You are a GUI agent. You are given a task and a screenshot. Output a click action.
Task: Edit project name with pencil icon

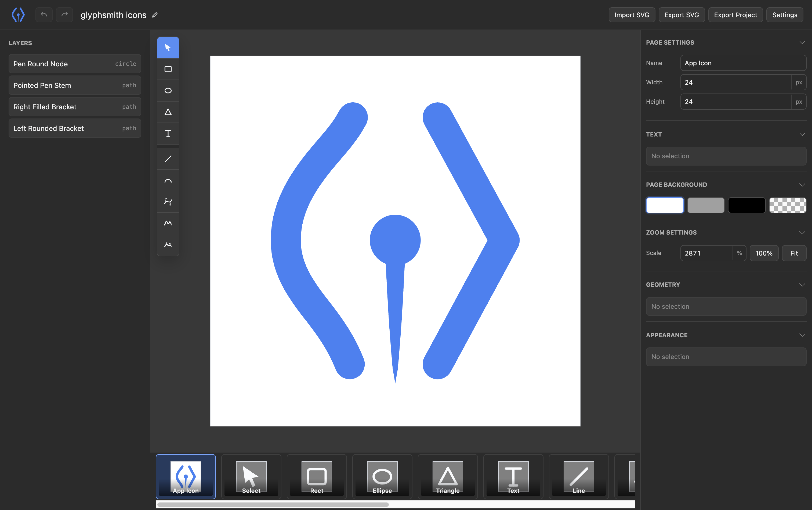[155, 15]
